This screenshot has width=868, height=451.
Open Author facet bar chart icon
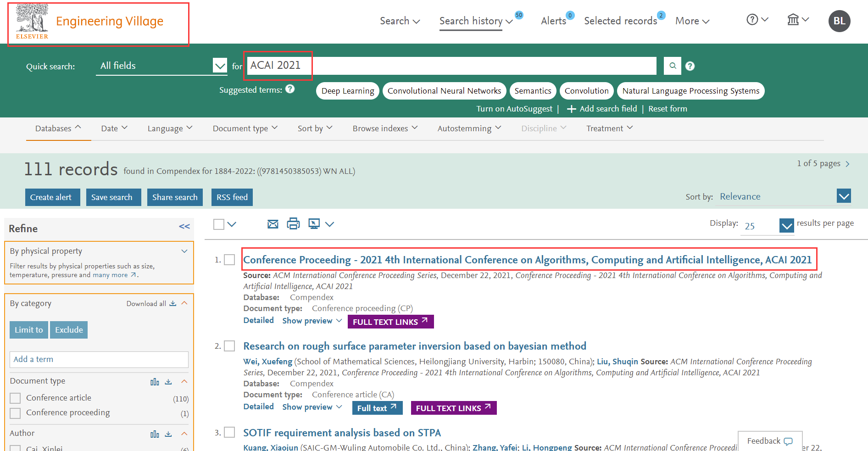pos(155,434)
